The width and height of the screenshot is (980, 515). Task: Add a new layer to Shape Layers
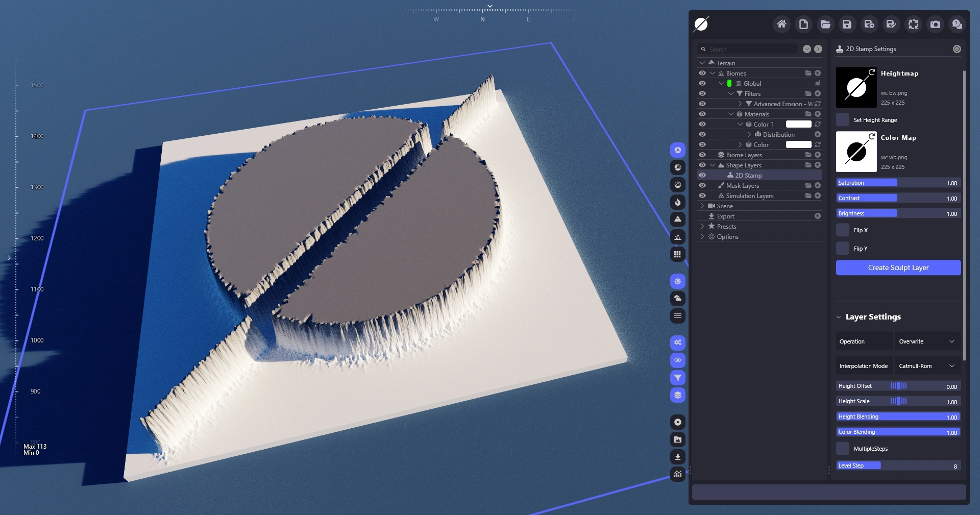pyautogui.click(x=818, y=165)
